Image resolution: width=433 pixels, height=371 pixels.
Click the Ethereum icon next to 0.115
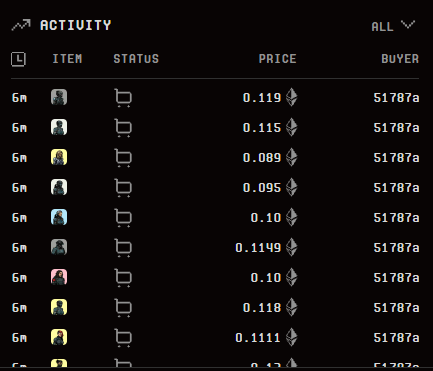tap(292, 127)
